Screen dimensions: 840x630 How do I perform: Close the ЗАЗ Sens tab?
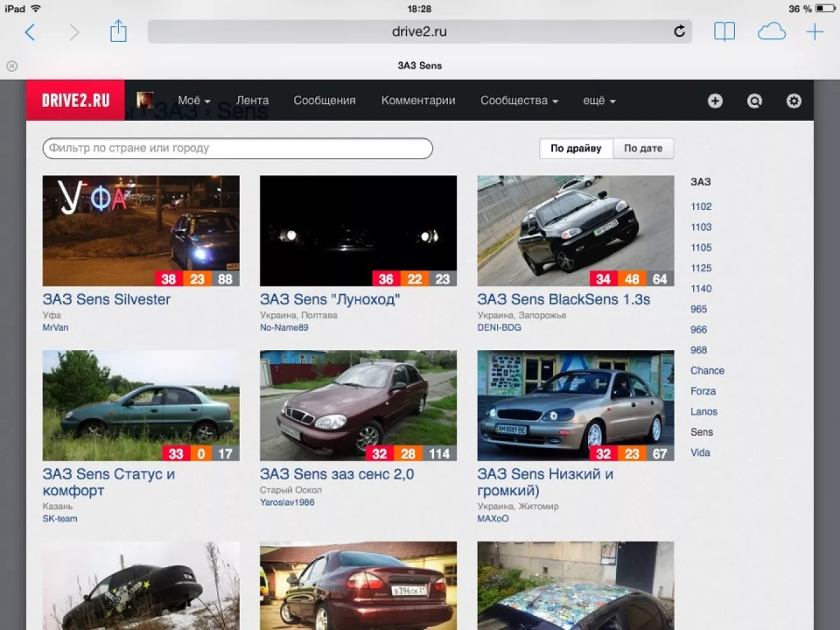11,66
